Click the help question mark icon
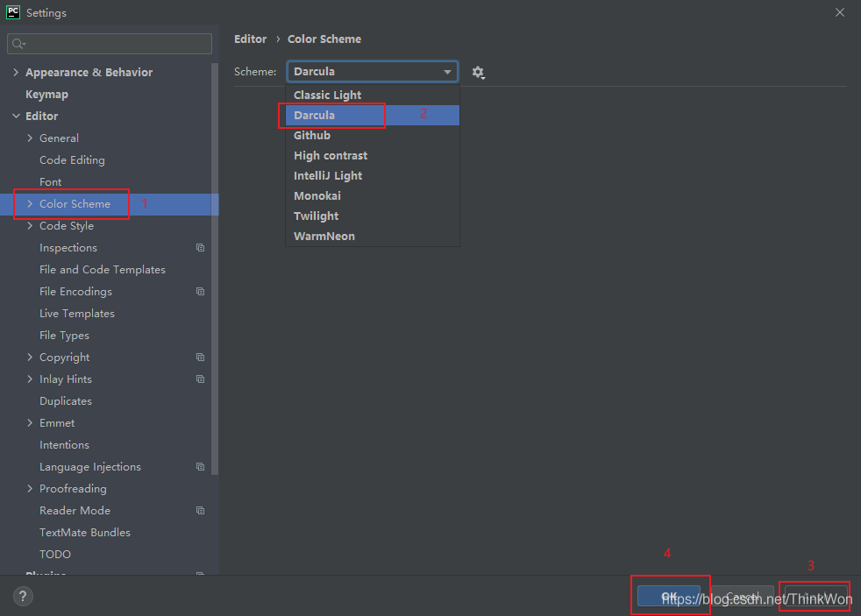Viewport: 861px width, 616px height. [23, 597]
